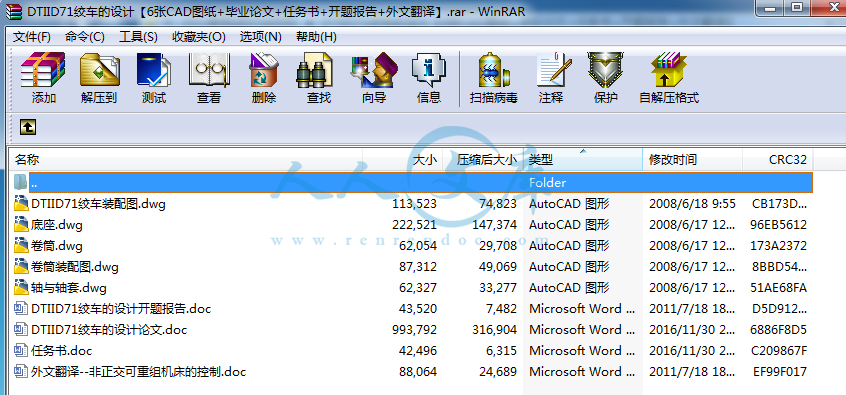Click the Protect (保护) shield icon
The height and width of the screenshot is (395, 846).
tap(605, 70)
